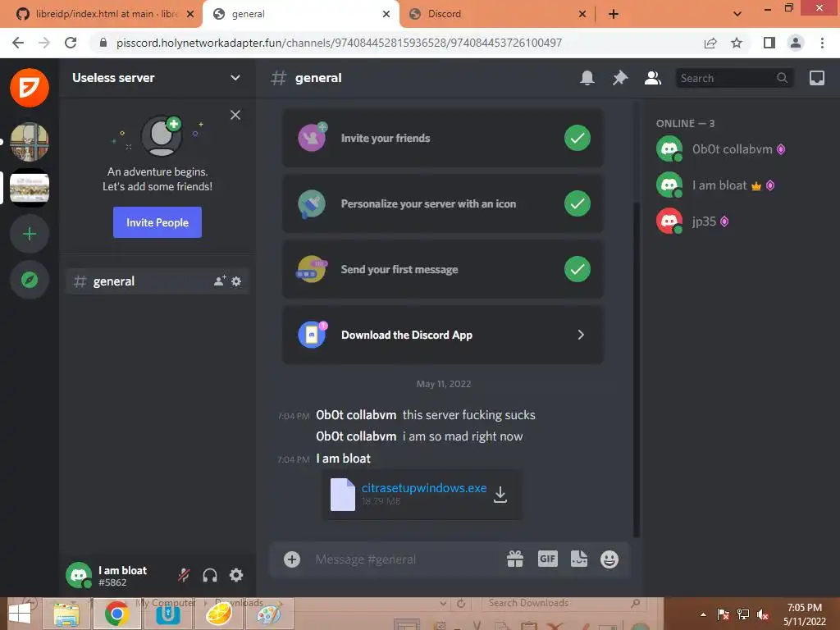Create invite icon next to general channel
Viewport: 840px width, 630px height.
[x=220, y=281]
